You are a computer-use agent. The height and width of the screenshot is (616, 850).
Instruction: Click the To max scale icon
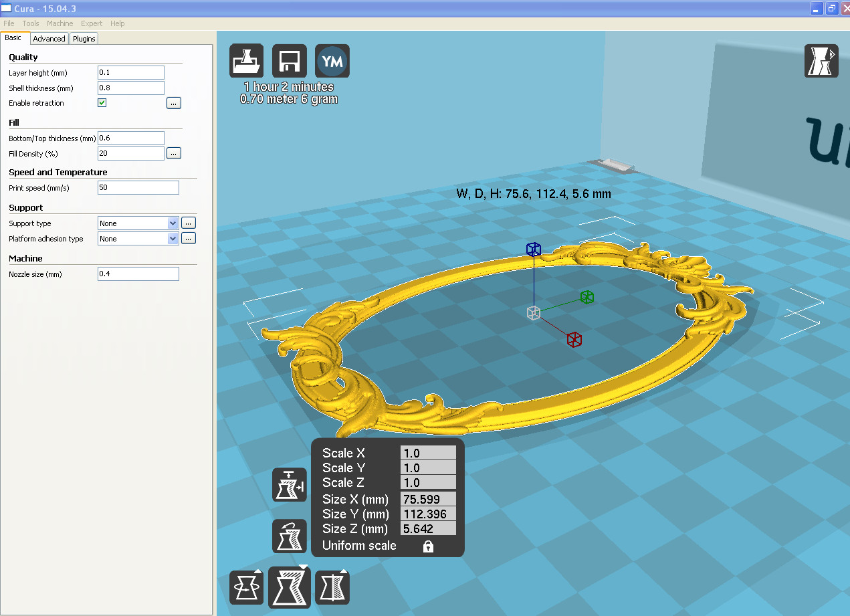coord(290,485)
